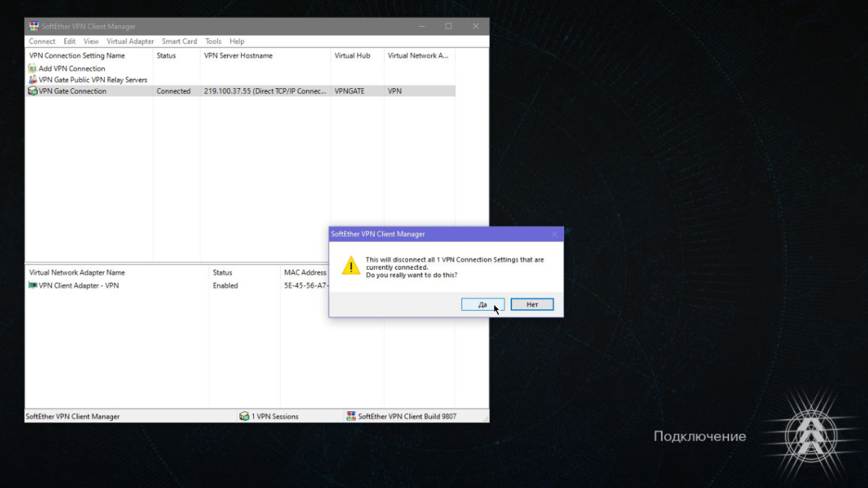Click the VPN Client Adapter - VPN icon

33,286
